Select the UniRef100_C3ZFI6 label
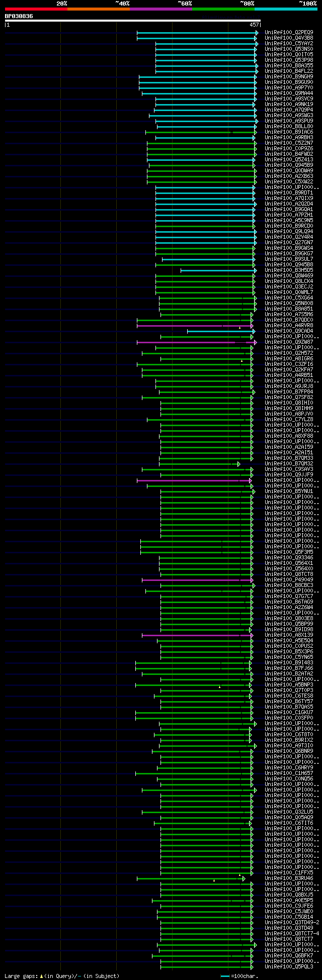322x980 pixels. pyautogui.click(x=289, y=364)
